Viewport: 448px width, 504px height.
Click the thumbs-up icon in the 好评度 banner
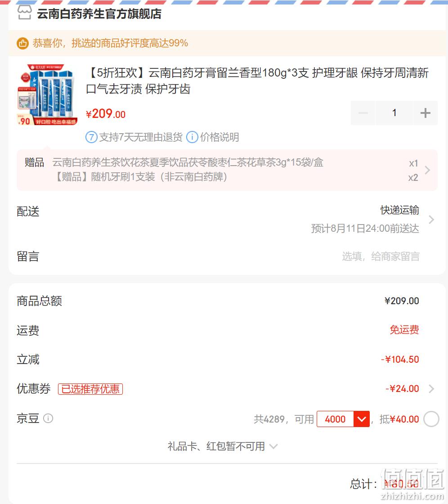click(22, 43)
